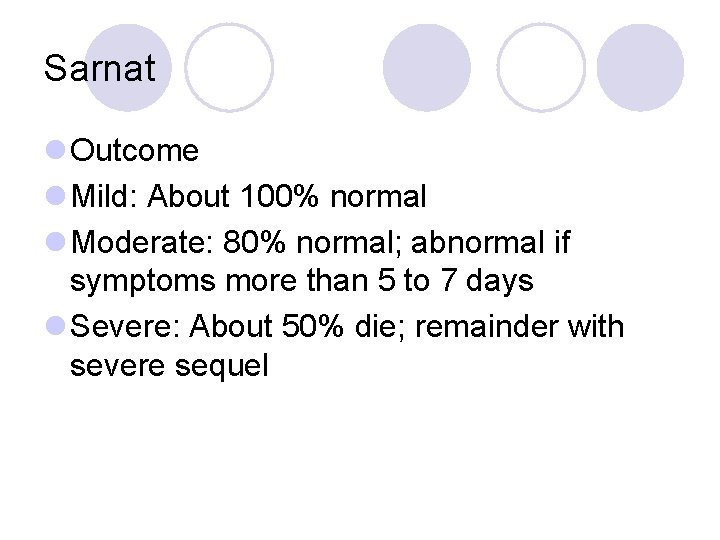
Task: Click the rightmost filled lavender circle
Action: point(640,68)
